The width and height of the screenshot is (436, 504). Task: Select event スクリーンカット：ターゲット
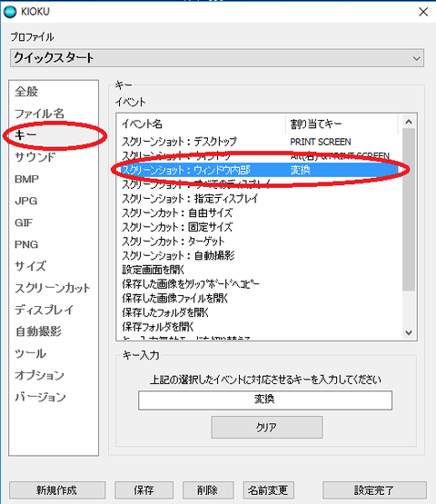coord(173,241)
